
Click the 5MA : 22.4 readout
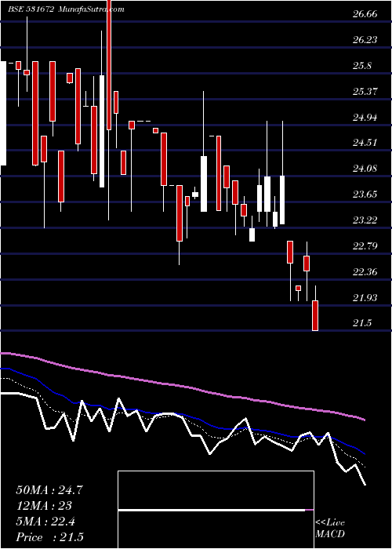click(45, 522)
